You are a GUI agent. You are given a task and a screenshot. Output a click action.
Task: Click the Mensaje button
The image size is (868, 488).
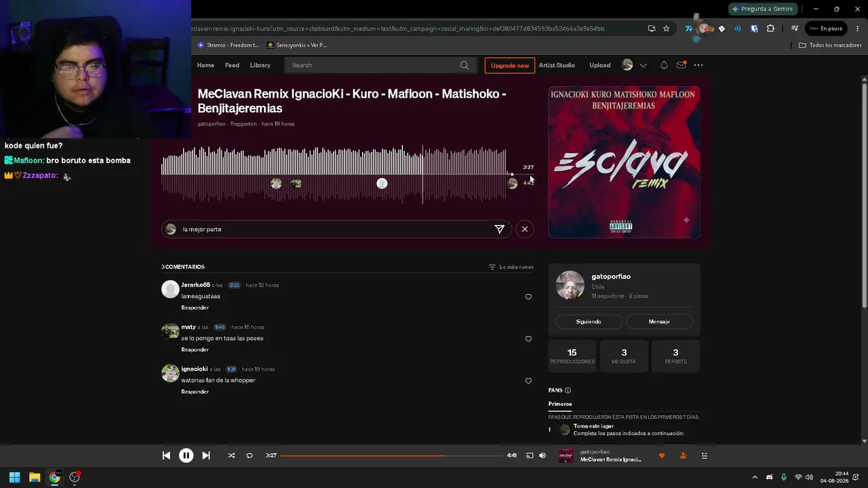[659, 321]
